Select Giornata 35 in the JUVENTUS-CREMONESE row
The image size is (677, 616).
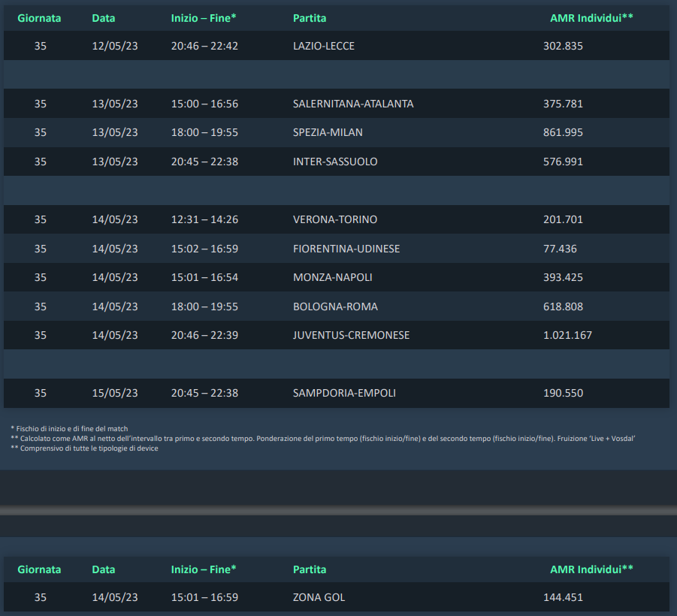point(40,335)
